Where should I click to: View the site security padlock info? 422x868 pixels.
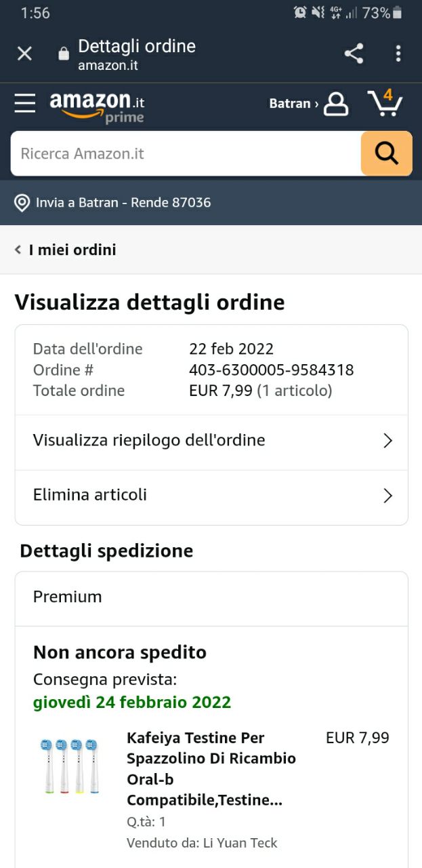pyautogui.click(x=64, y=54)
